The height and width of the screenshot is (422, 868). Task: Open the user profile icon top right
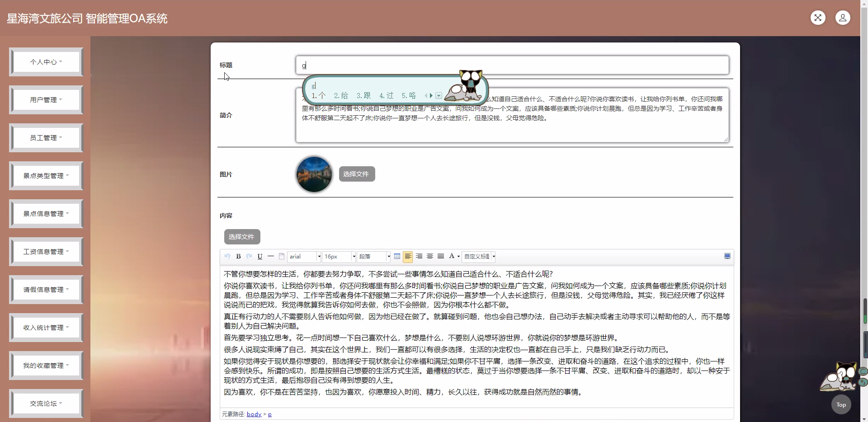[x=843, y=18]
